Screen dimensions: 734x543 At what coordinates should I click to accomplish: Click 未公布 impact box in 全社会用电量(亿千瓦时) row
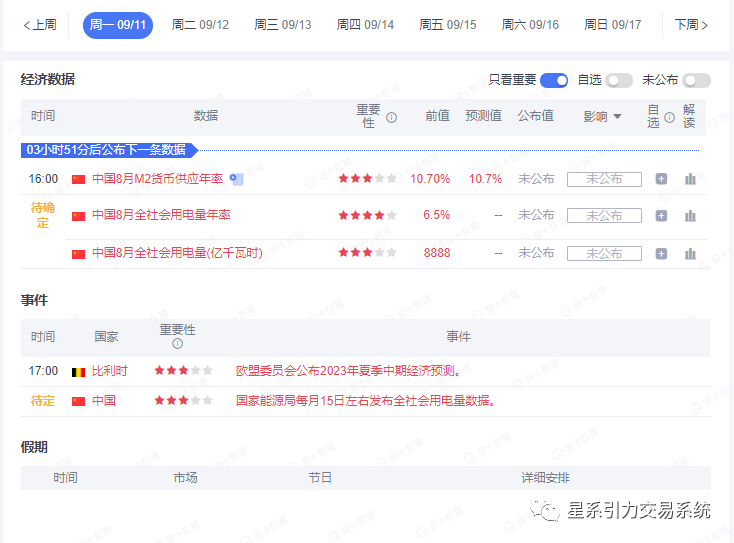pos(604,254)
